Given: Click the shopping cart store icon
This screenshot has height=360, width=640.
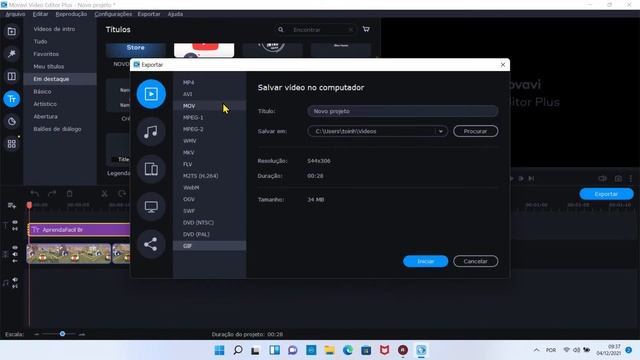Looking at the screenshot, I should (366, 29).
